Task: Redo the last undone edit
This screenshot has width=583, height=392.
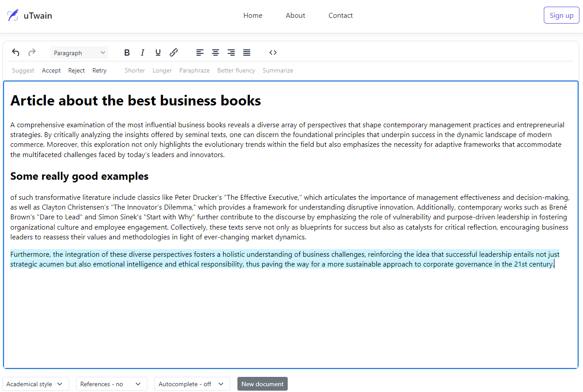Action: point(32,53)
